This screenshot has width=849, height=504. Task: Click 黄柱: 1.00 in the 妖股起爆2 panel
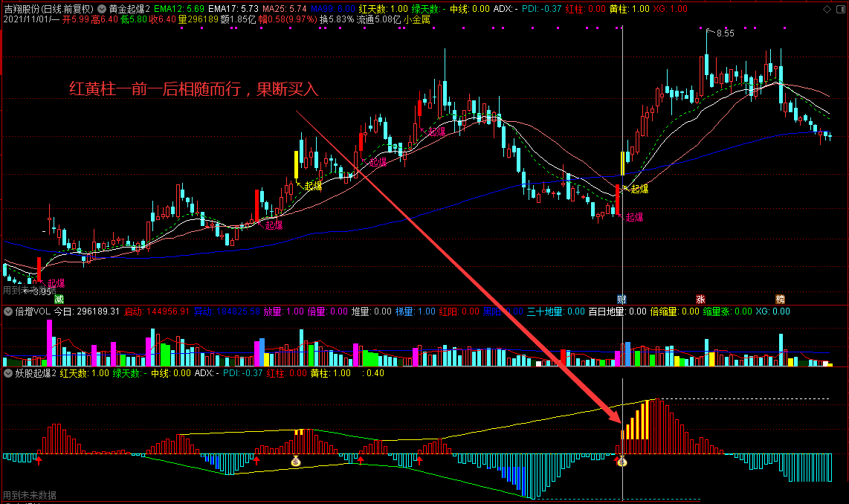pos(331,373)
